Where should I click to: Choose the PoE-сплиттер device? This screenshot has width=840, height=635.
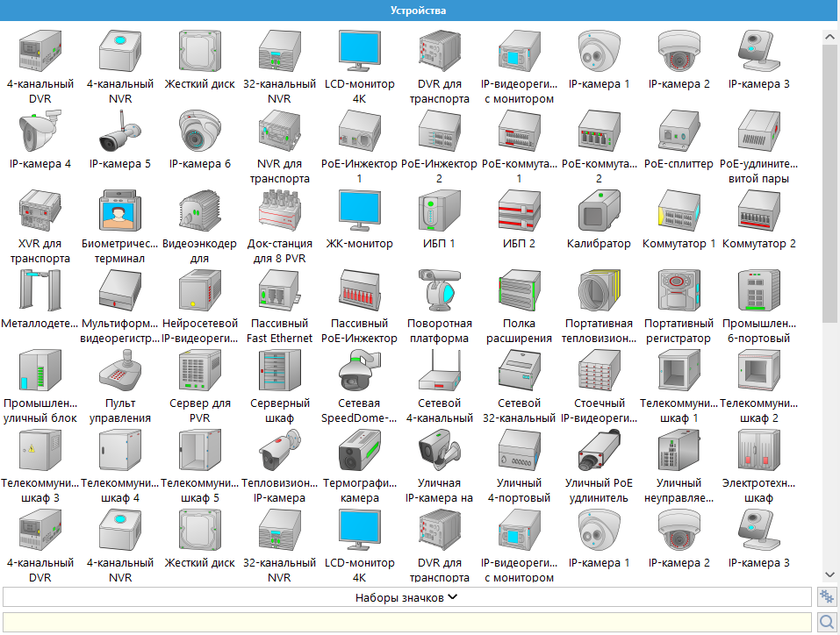point(678,132)
